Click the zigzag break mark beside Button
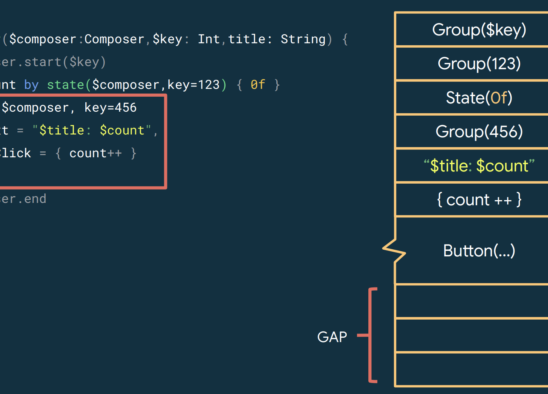The width and height of the screenshot is (548, 394). 394,250
